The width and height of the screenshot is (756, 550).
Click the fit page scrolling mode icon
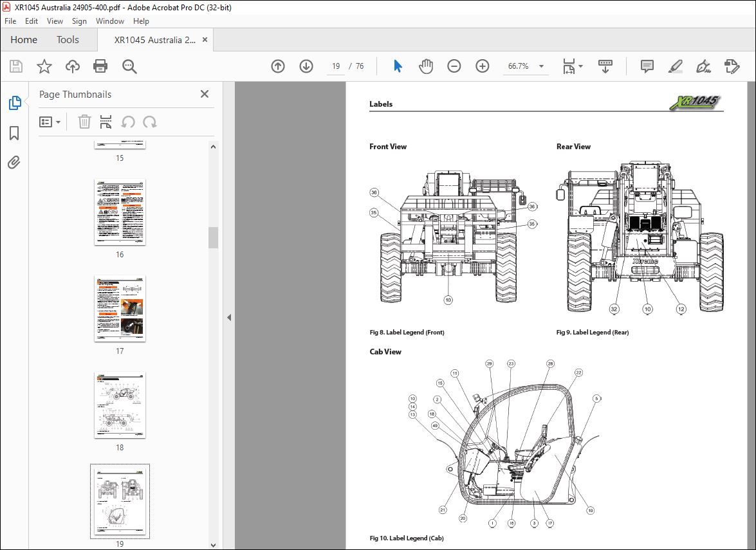pyautogui.click(x=569, y=66)
